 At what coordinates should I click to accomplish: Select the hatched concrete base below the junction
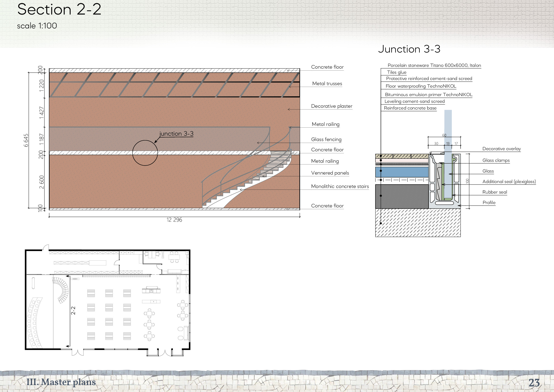[418, 223]
